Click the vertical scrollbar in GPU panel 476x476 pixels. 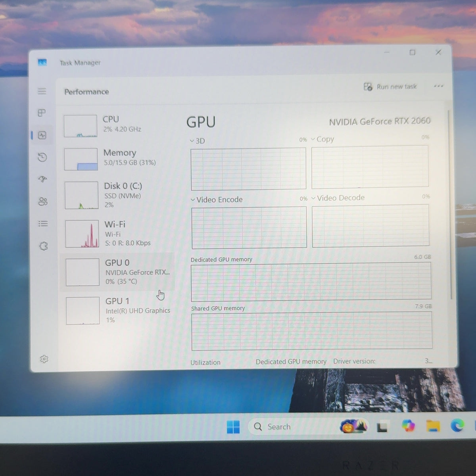449,204
